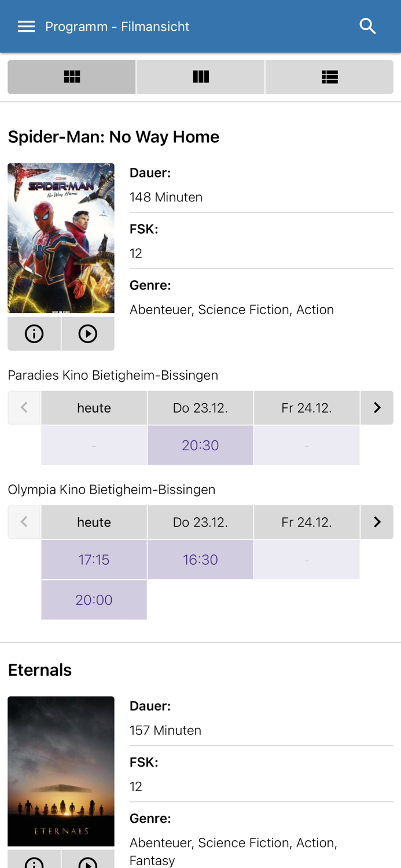Open info for Eternals

pos(34,862)
